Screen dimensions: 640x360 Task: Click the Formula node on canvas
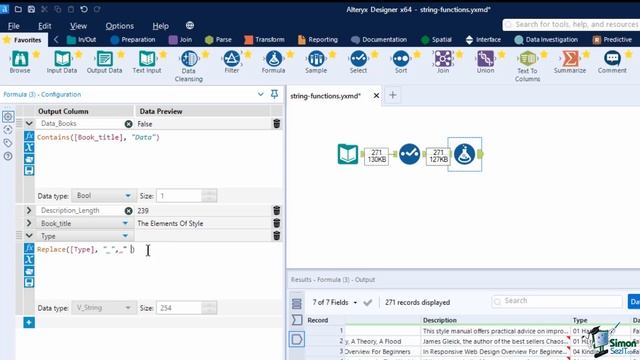pos(464,154)
